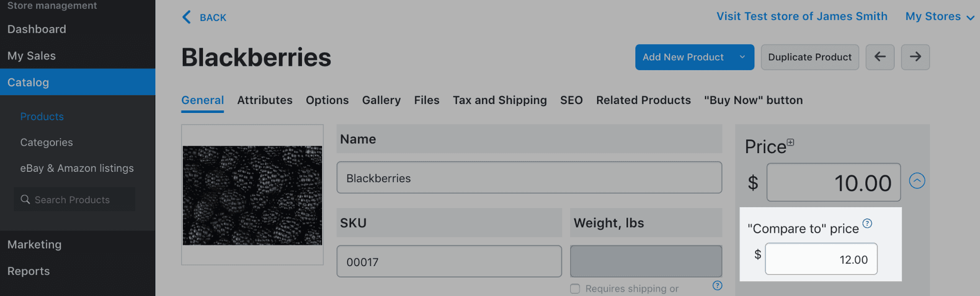Click the help icon near Requires shipping
Viewport: 980px width, 296px height.
[717, 285]
